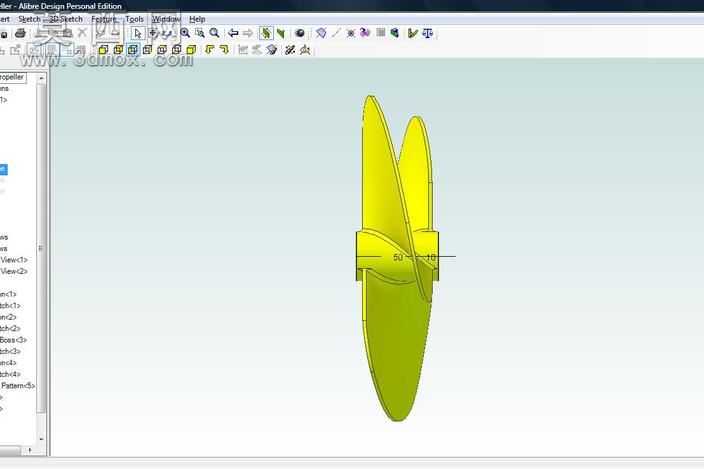Click the plain Zoom magnifier icon
Image resolution: width=704 pixels, height=469 pixels.
(x=215, y=33)
